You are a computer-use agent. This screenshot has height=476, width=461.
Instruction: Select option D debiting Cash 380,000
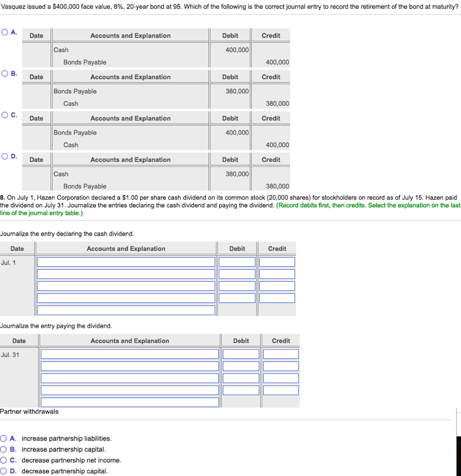click(4, 156)
